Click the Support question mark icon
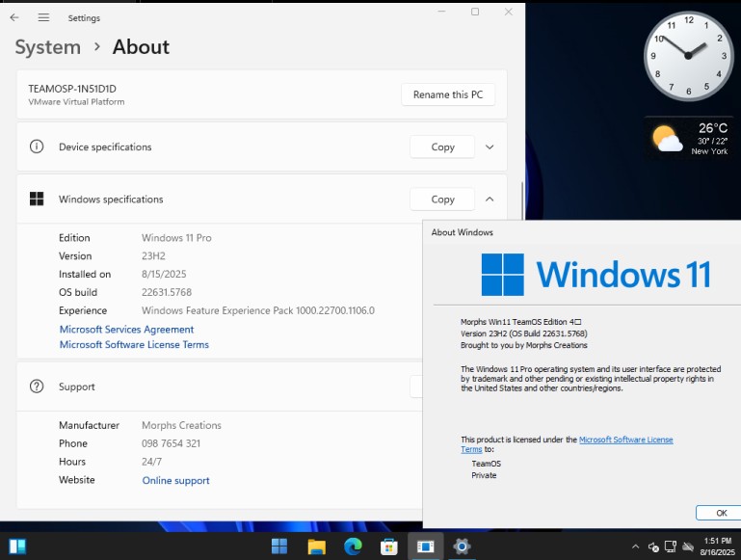Image resolution: width=741 pixels, height=560 pixels. click(x=37, y=387)
